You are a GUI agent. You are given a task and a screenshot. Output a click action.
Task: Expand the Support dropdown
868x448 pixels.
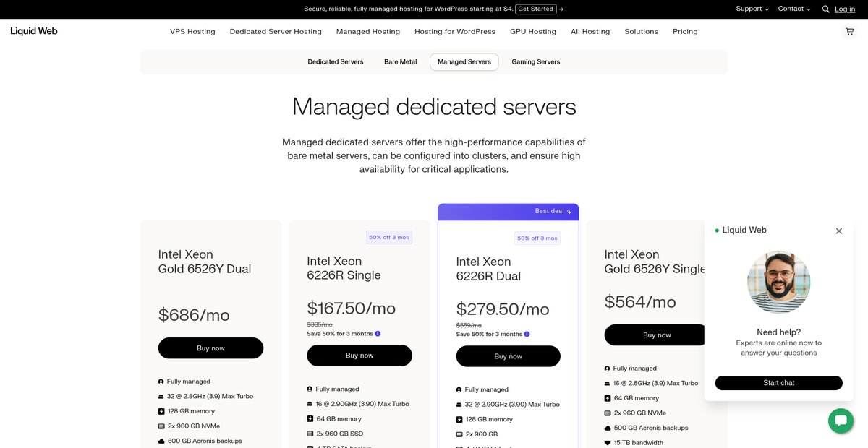click(x=753, y=9)
